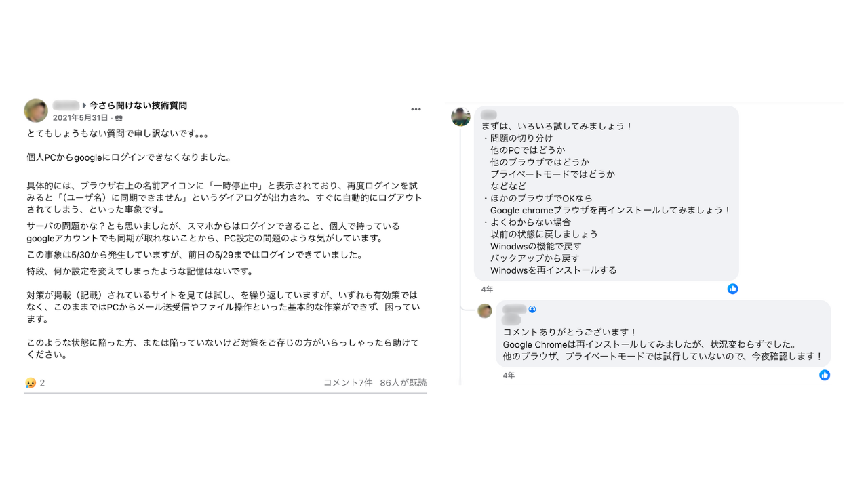The height and width of the screenshot is (488, 868).
Task: Click the like reaction on reply comment
Action: pos(825,375)
